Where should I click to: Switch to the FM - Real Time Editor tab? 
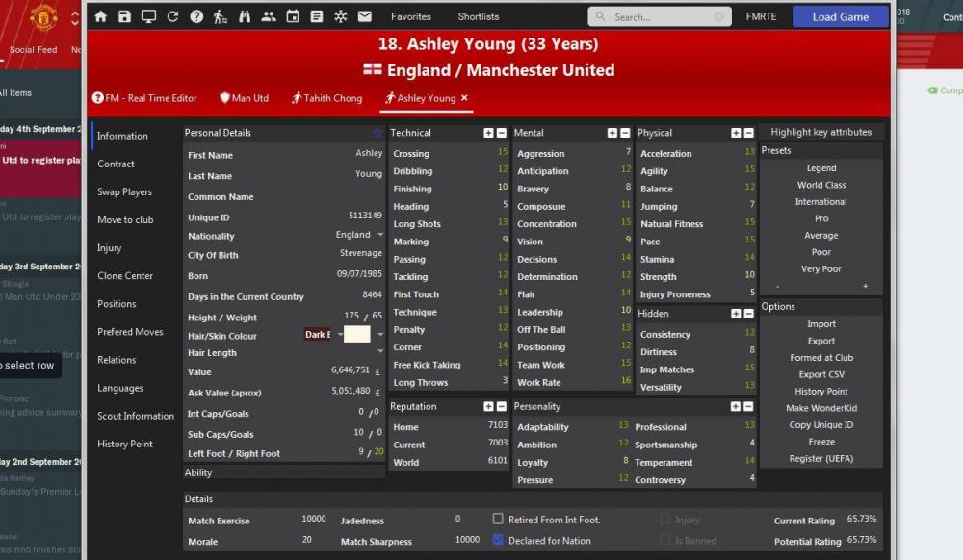(x=145, y=98)
